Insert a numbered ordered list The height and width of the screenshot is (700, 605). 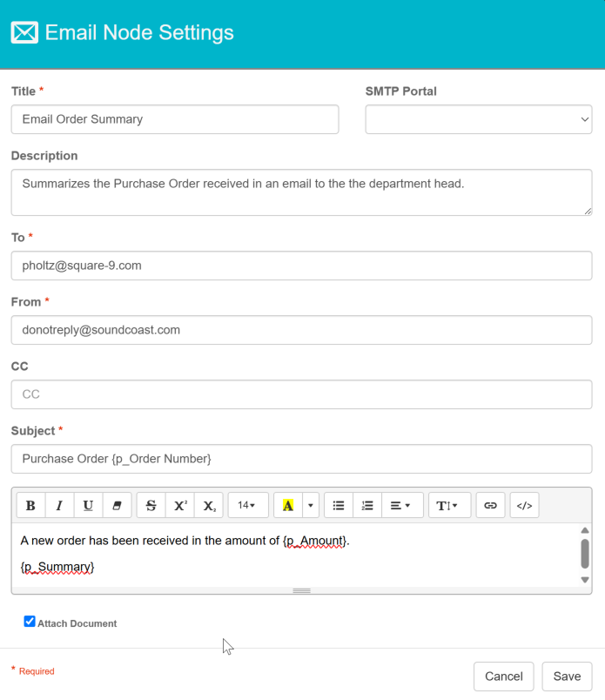click(x=367, y=506)
